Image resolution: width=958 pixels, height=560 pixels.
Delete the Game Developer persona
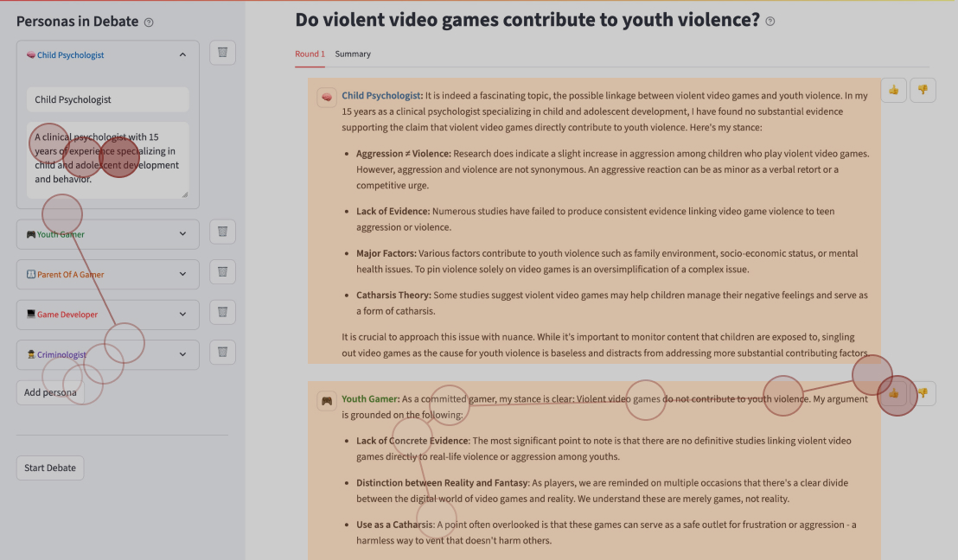click(x=222, y=312)
